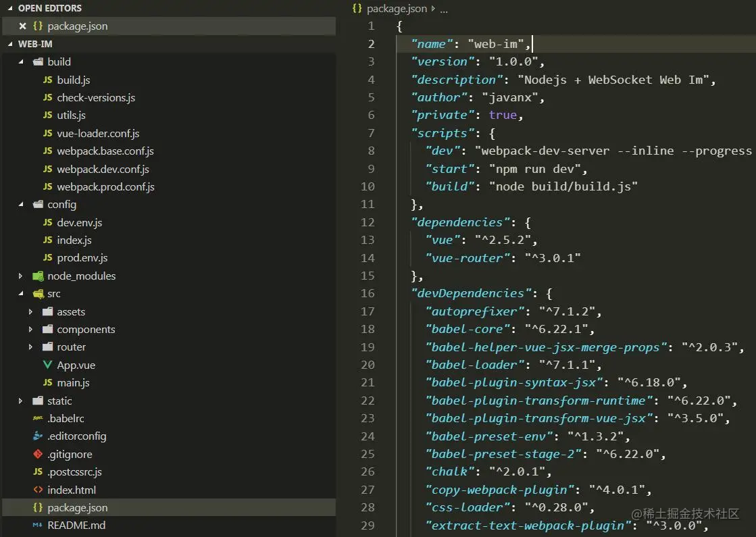The image size is (756, 537).
Task: Expand the components folder arrow
Action: click(x=30, y=329)
